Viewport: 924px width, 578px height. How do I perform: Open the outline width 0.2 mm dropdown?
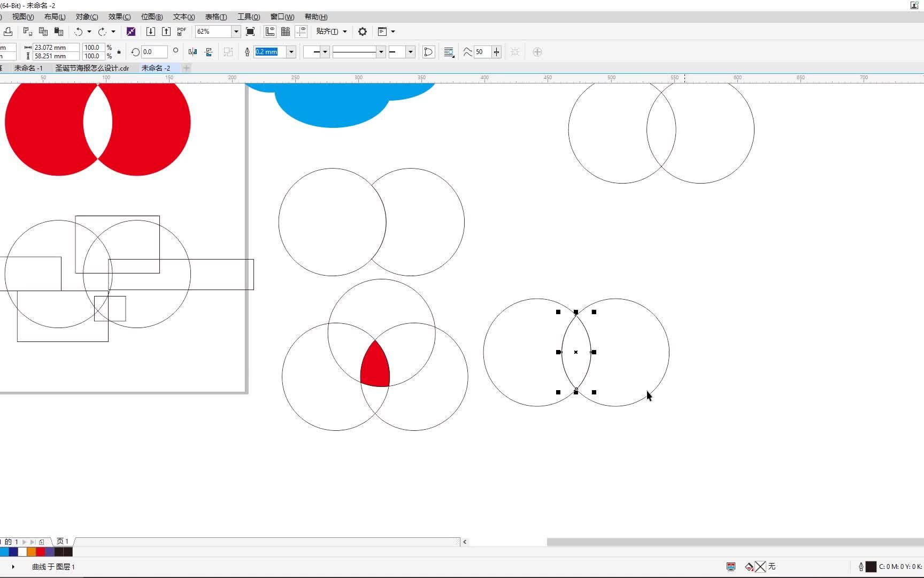(x=291, y=52)
